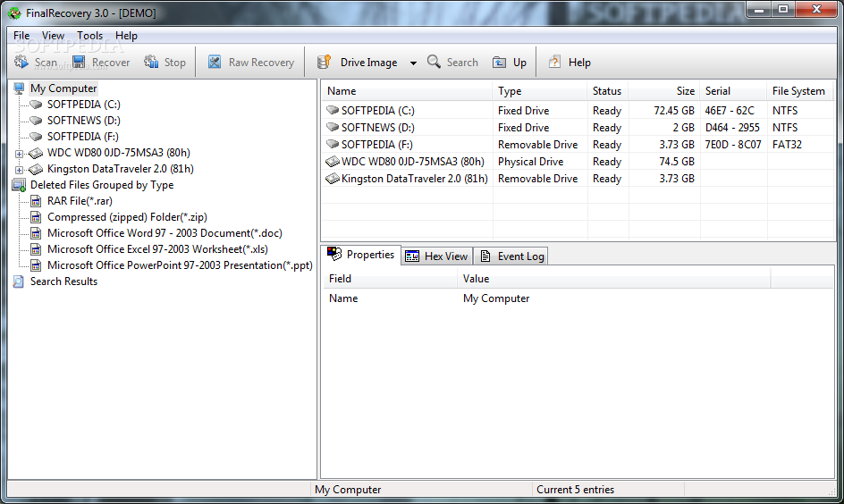Click the 72.45 GB size cell
The width and height of the screenshot is (844, 504).
pyautogui.click(x=674, y=111)
